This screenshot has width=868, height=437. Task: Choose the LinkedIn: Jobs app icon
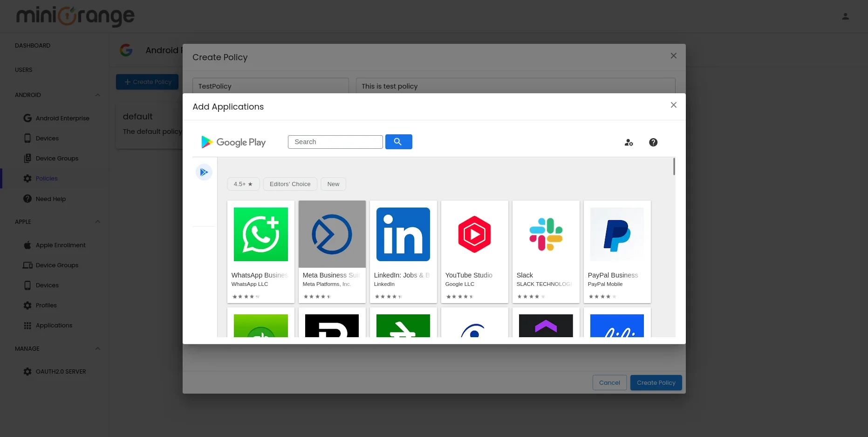pos(403,234)
